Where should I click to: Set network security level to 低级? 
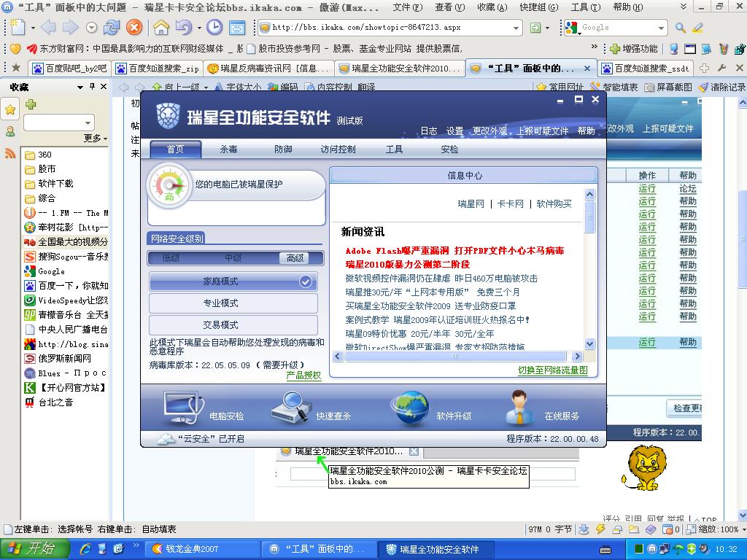tap(171, 258)
